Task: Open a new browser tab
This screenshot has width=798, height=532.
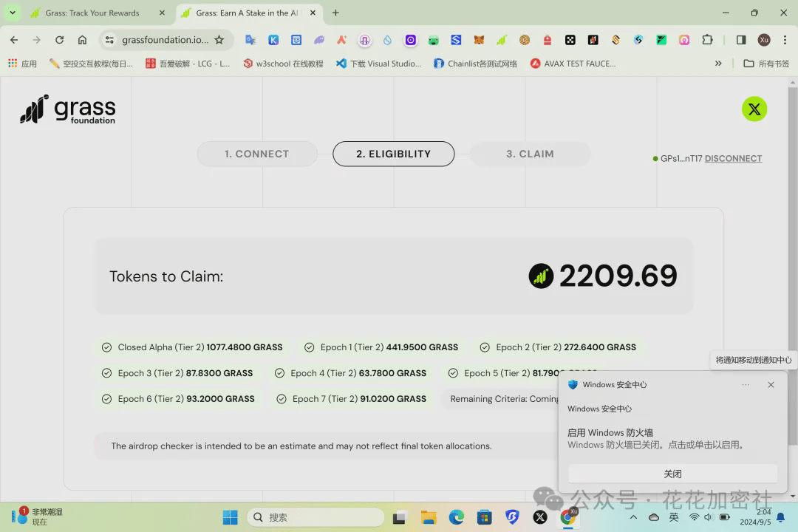Action: point(335,13)
